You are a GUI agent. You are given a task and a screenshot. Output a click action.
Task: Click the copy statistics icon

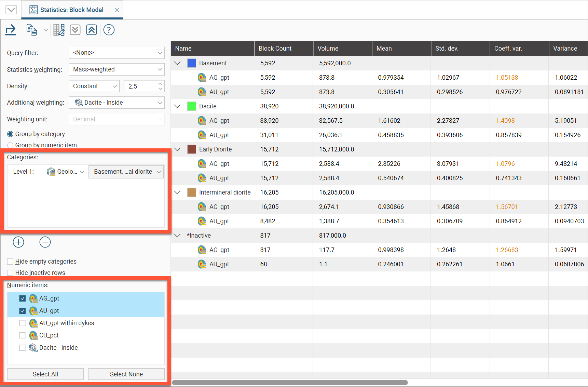point(31,30)
